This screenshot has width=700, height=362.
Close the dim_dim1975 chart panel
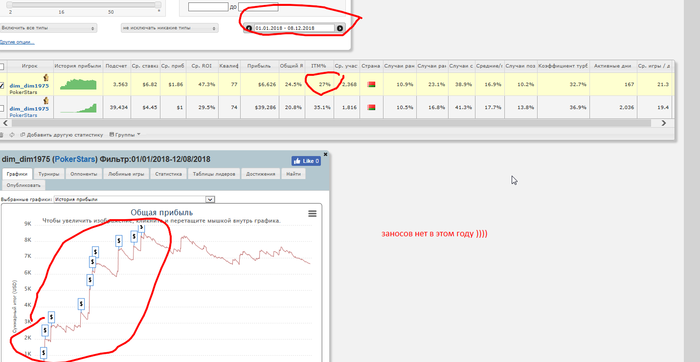325,154
